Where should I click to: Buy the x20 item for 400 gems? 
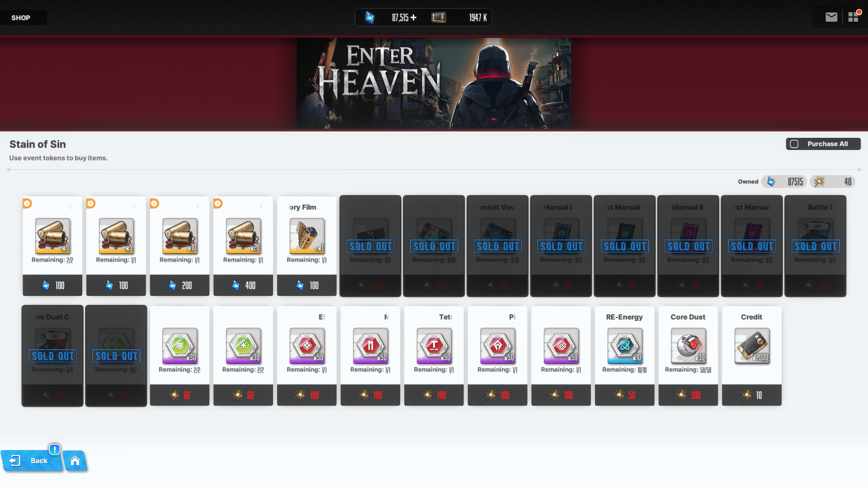pos(243,285)
